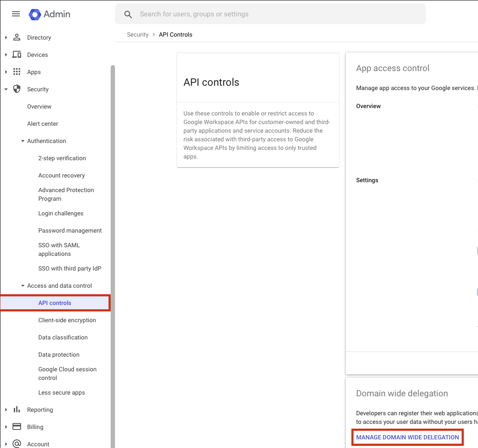This screenshot has width=478, height=448.
Task: Click the Directory person icon
Action: pos(17,37)
